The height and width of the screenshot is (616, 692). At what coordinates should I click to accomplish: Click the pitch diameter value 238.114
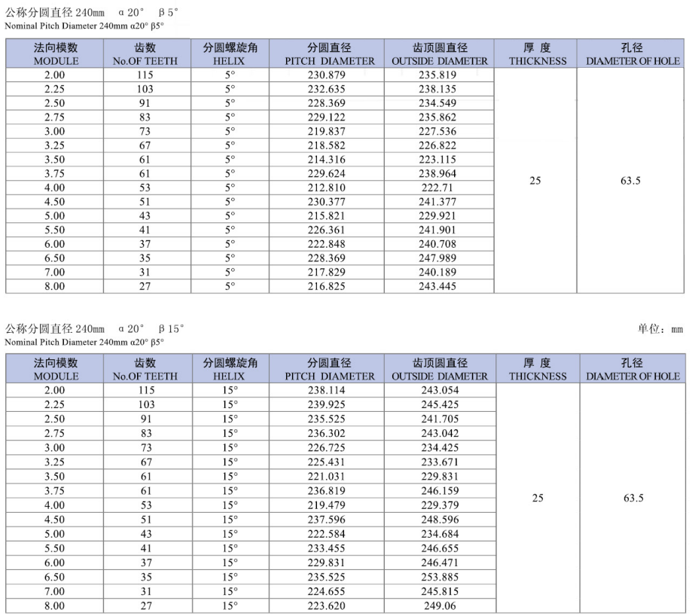(x=329, y=391)
